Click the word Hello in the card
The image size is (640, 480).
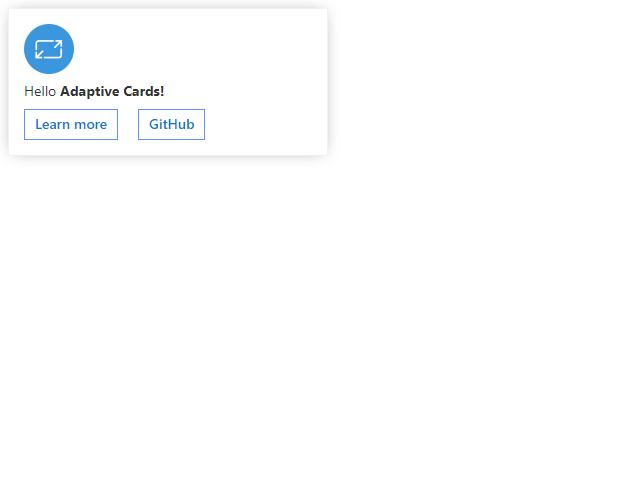point(40,91)
